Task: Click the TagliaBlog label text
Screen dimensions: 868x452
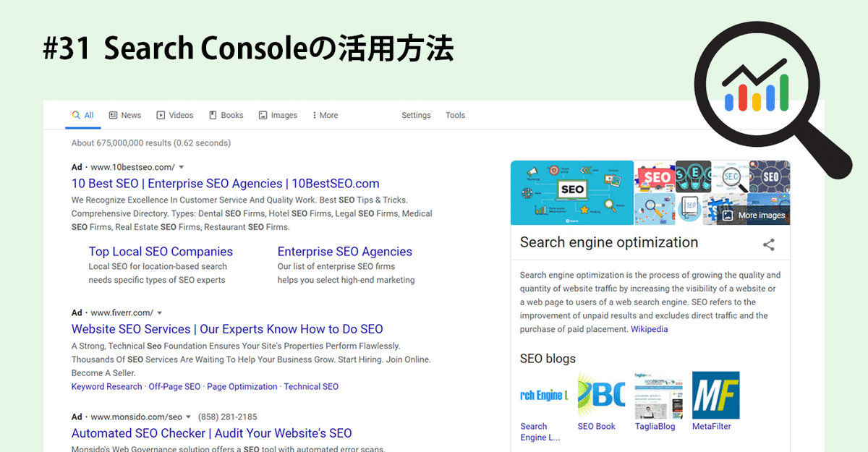Action: [655, 427]
